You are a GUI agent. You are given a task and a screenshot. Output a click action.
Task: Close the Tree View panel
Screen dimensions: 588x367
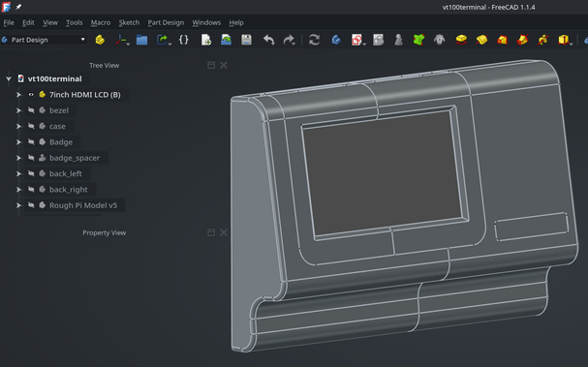pyautogui.click(x=224, y=65)
